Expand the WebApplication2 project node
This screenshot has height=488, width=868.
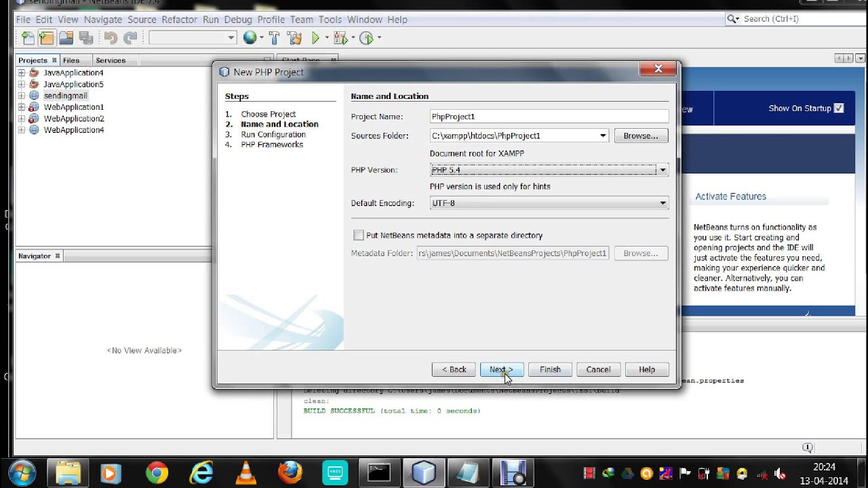22,119
